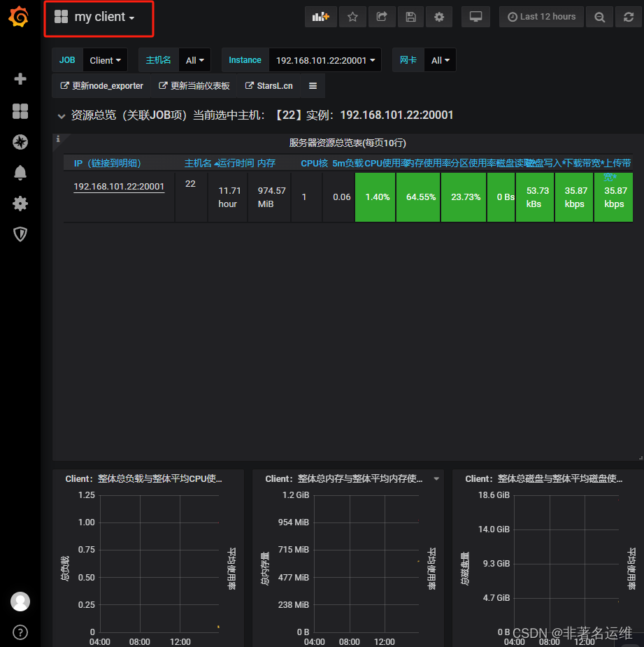
Task: Open the dashboard share dialog
Action: tap(382, 16)
